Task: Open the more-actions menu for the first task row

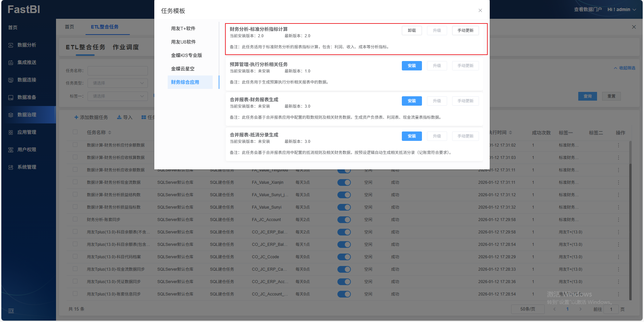Action: pos(619,145)
